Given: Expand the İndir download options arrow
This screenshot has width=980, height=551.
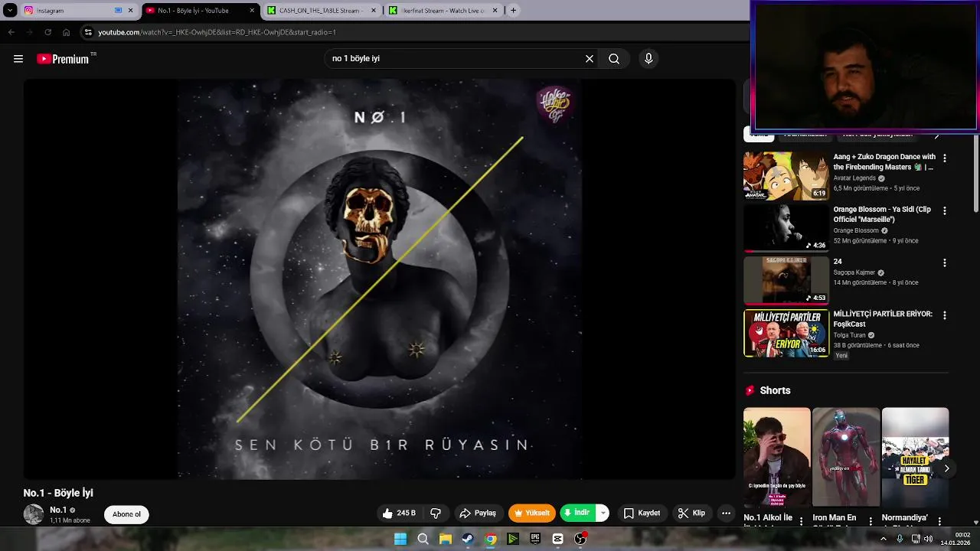Looking at the screenshot, I should [x=603, y=514].
